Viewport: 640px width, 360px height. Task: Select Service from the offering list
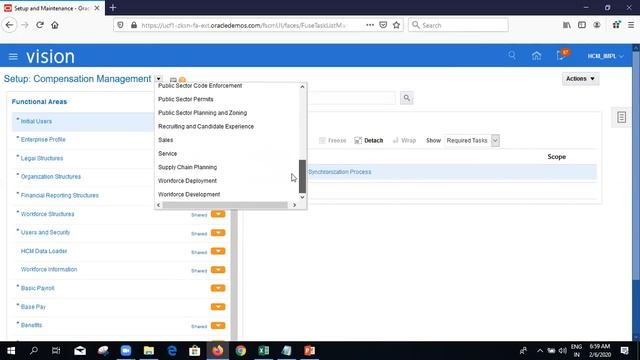click(x=167, y=153)
